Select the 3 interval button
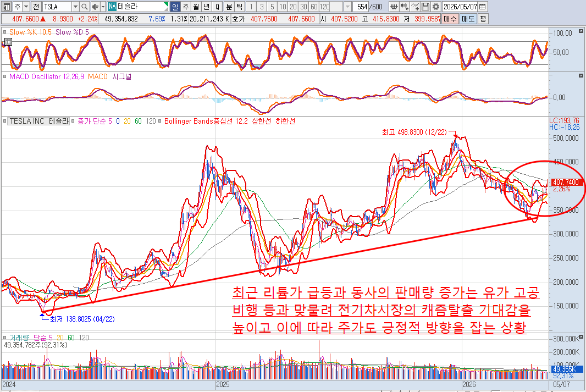 click(262, 7)
